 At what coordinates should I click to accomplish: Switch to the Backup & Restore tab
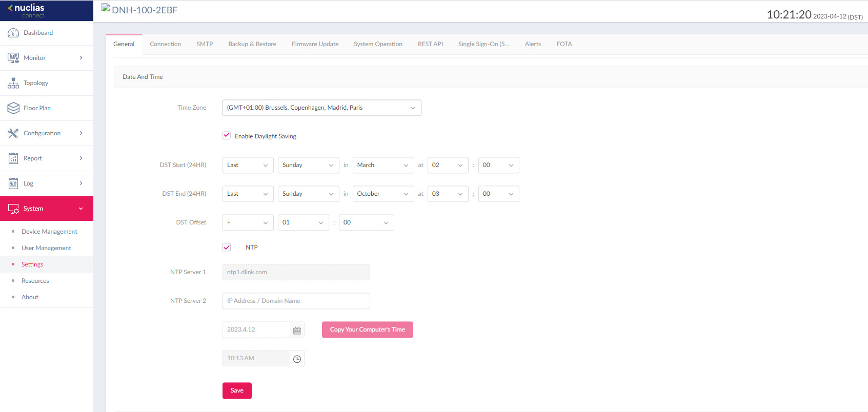[x=252, y=44]
